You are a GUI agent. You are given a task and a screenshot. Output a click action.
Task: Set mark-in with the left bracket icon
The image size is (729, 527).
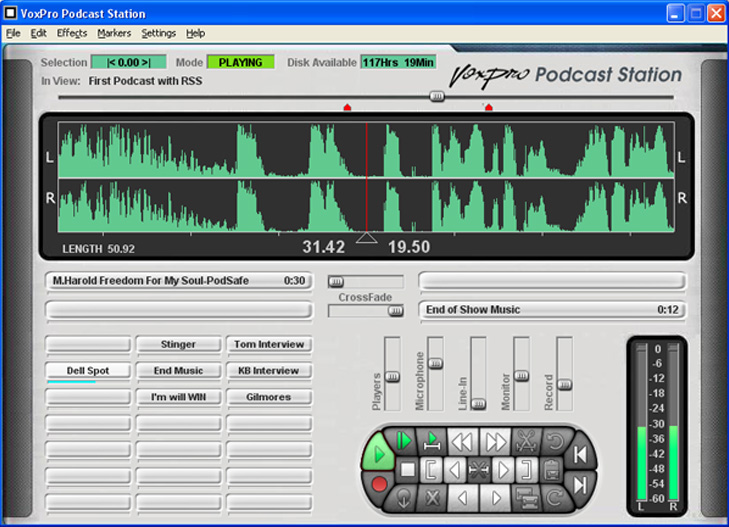[x=432, y=468]
